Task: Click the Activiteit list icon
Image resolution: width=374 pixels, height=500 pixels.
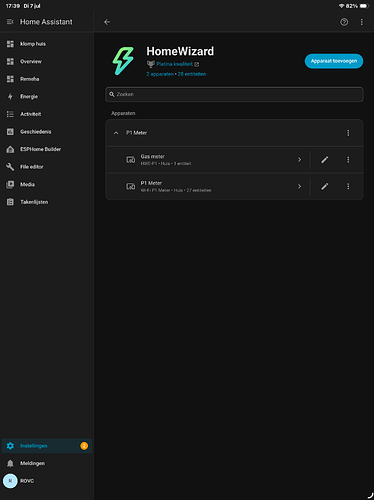Action: (10, 114)
